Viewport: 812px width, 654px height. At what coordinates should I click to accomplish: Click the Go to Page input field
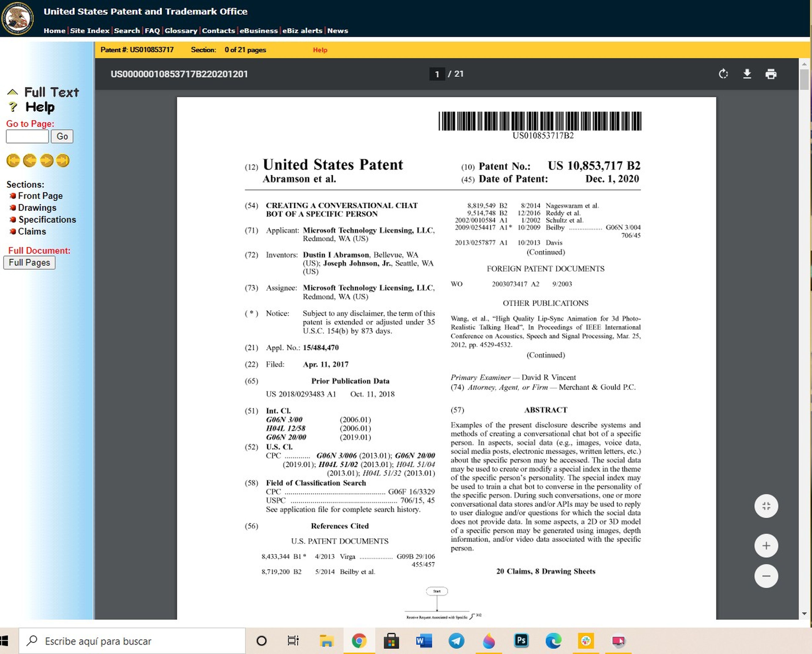pyautogui.click(x=27, y=136)
